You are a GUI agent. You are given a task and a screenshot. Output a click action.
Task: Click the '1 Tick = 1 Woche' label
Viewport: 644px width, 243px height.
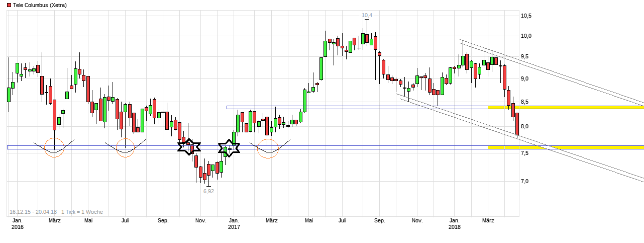[82, 212]
